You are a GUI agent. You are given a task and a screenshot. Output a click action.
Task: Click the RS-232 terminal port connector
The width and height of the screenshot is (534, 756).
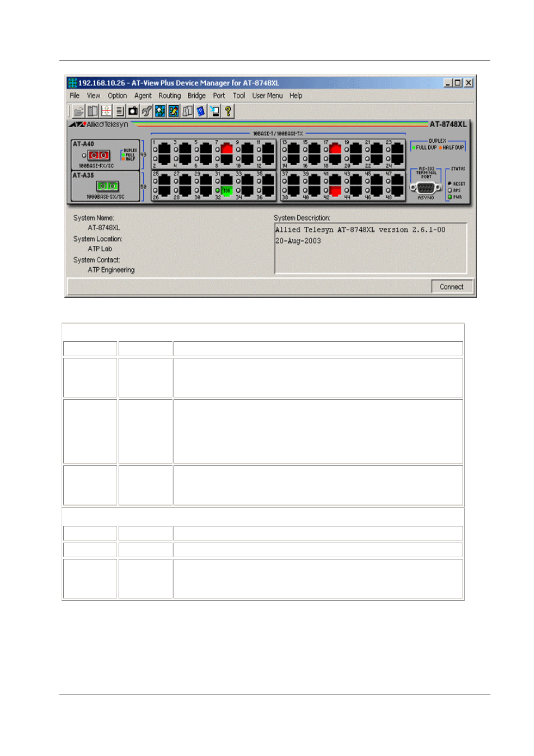point(425,188)
